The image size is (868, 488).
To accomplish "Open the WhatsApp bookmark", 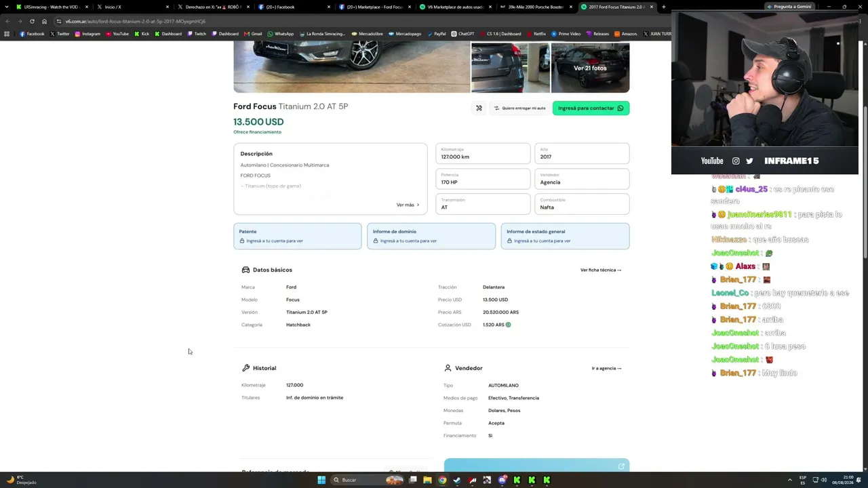I will (x=281, y=34).
